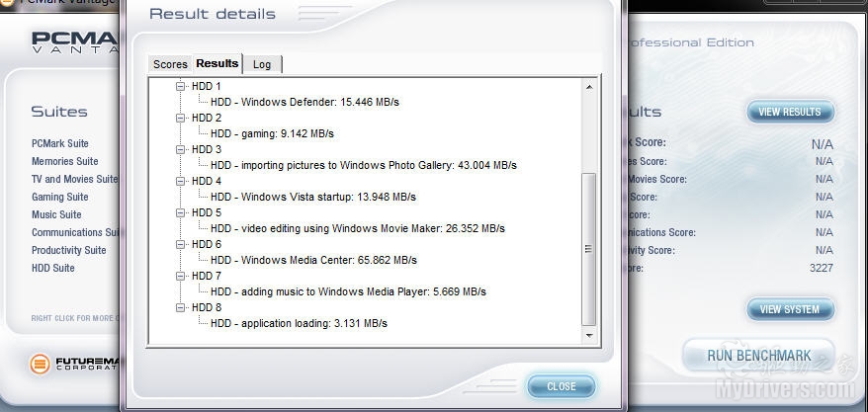Collapse the HDD 3 tree node
Viewport: 868px width, 412px height.
[x=181, y=149]
